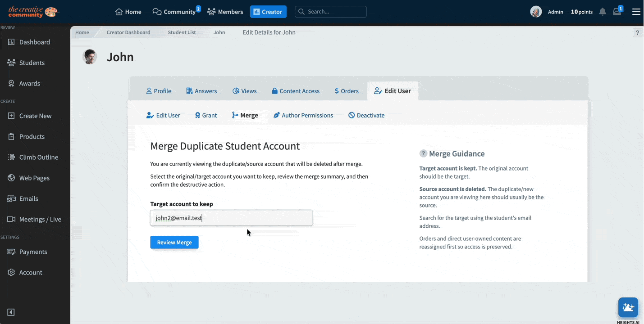Switch to the Content Access tab
Image resolution: width=644 pixels, height=324 pixels.
pyautogui.click(x=296, y=91)
